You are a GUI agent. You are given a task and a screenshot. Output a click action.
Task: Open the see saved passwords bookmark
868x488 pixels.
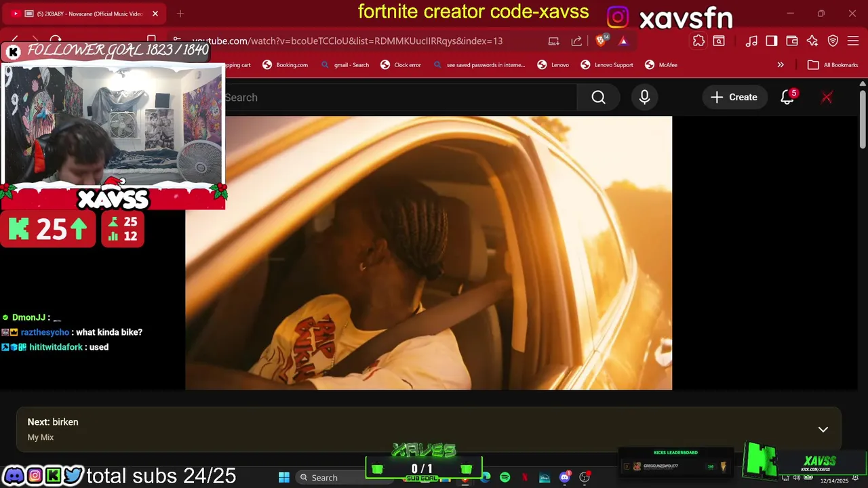point(479,65)
